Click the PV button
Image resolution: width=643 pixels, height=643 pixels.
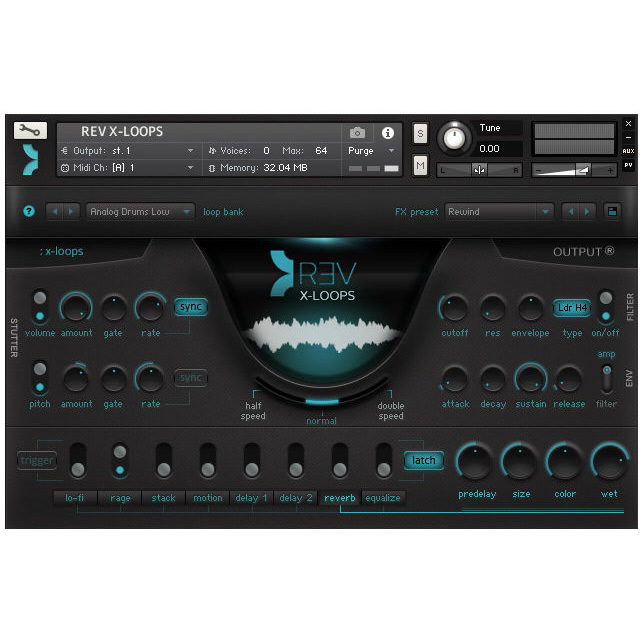pos(628,165)
